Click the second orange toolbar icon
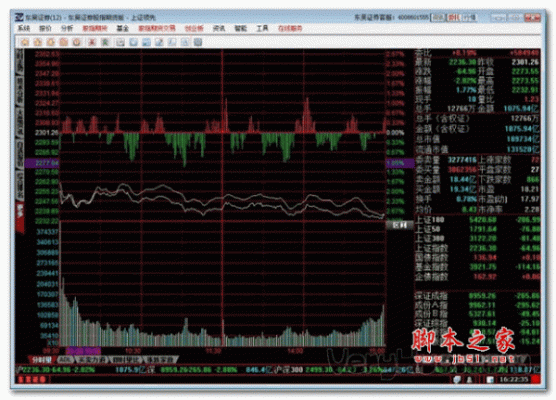This screenshot has width=556, height=400. (38, 42)
